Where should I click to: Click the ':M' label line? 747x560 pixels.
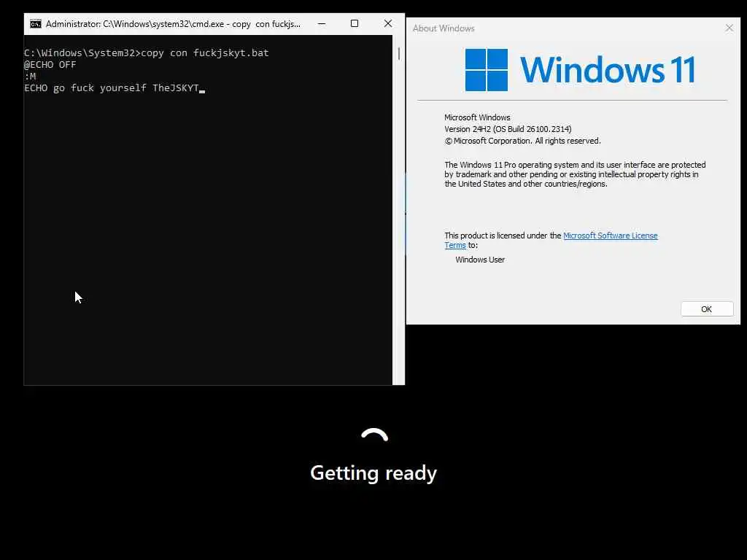(30, 76)
